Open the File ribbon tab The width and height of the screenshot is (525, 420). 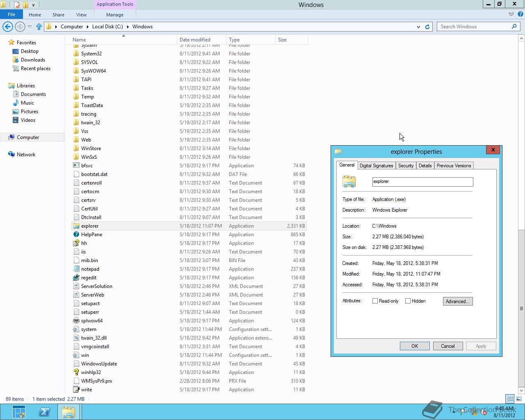(11, 14)
